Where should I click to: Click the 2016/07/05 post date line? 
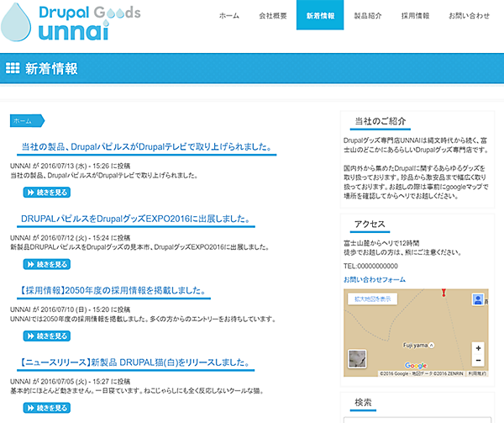pyautogui.click(x=70, y=382)
